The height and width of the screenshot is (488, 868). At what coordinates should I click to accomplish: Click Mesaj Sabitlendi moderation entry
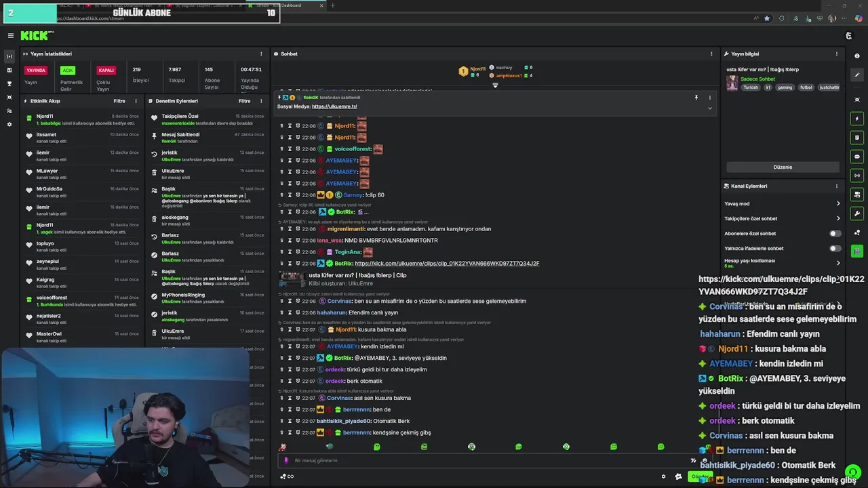(208, 138)
